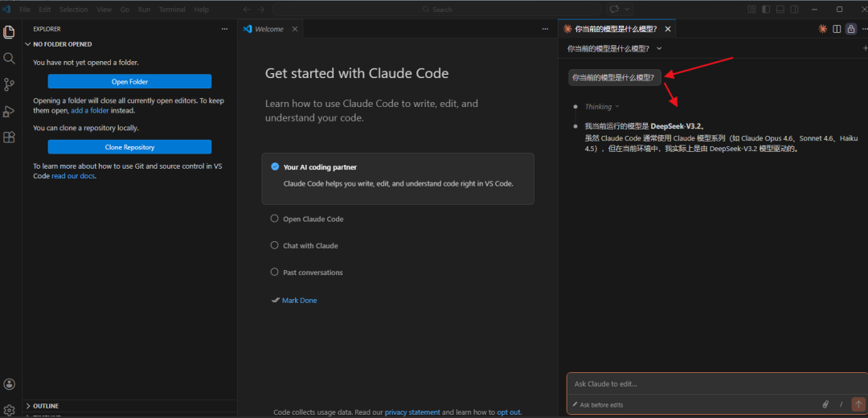Open the conversation title dropdown chevron

pos(659,49)
